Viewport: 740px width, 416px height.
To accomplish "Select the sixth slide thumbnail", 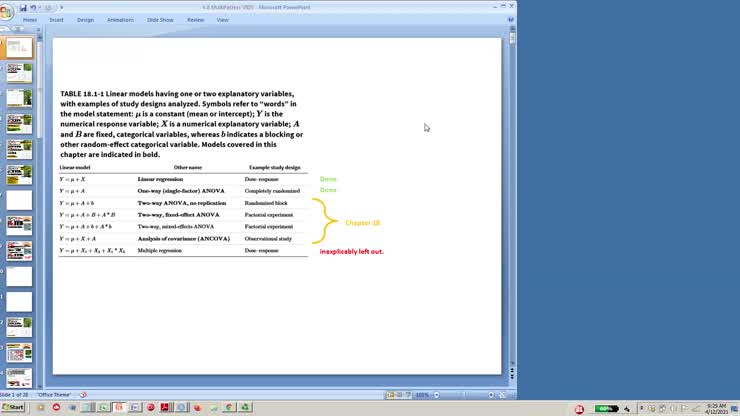I will (19, 175).
